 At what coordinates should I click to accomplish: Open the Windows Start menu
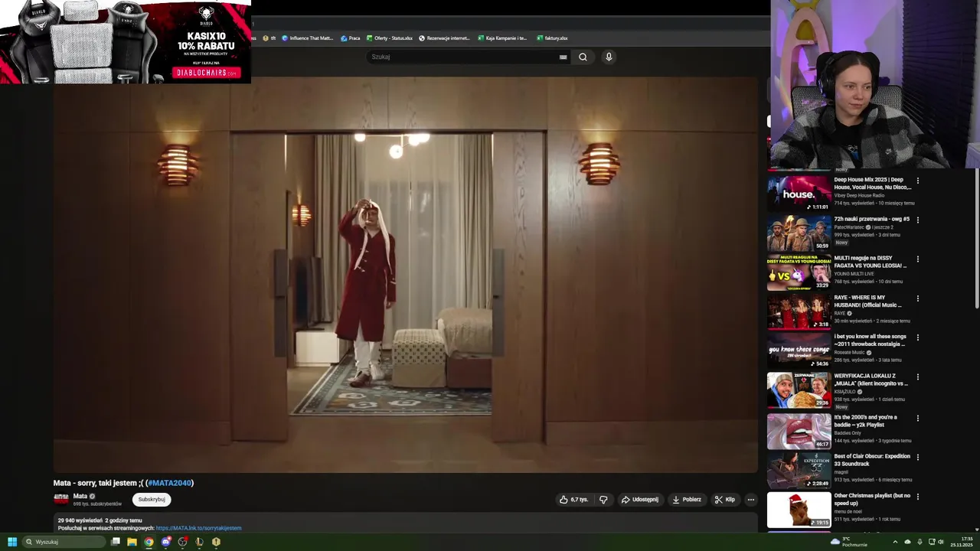tap(11, 542)
